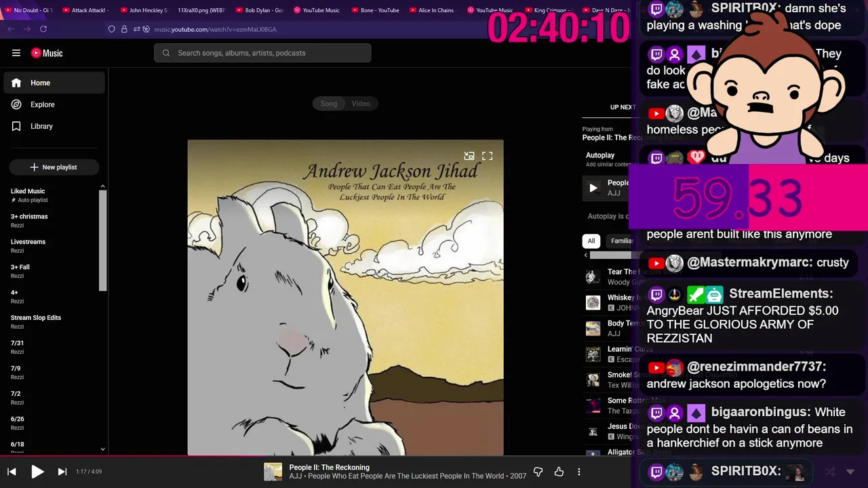Switch to Video mode

tap(361, 104)
